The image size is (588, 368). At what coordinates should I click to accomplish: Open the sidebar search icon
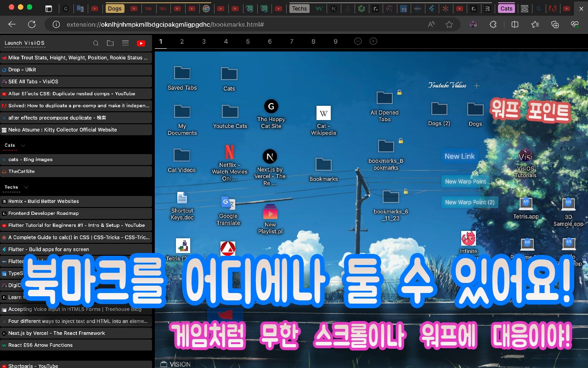click(96, 43)
